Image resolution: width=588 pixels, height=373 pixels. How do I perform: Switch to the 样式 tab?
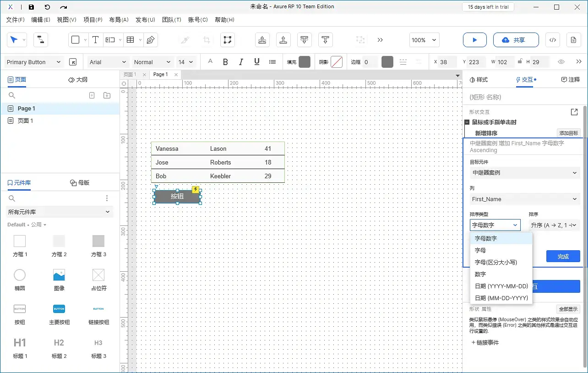click(x=479, y=80)
